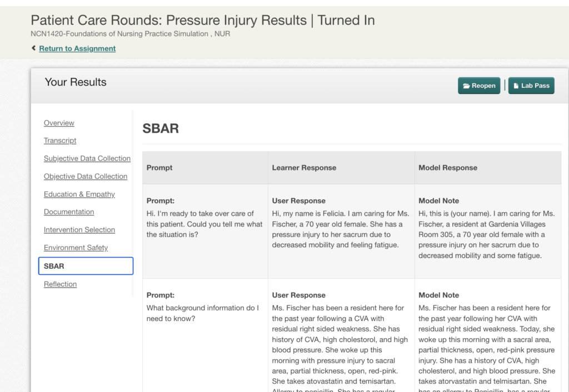The height and width of the screenshot is (392, 569).
Task: Click the document icon on Lab Pass
Action: pyautogui.click(x=516, y=86)
